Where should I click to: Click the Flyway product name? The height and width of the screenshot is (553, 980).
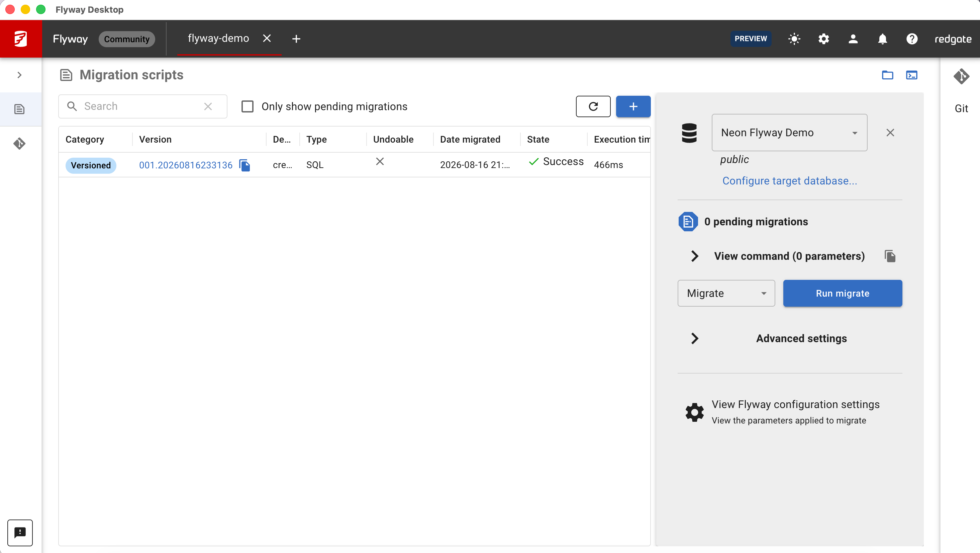(70, 39)
